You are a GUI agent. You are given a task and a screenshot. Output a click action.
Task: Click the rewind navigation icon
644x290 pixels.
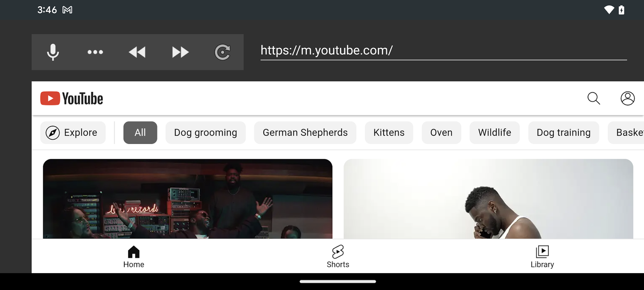137,52
